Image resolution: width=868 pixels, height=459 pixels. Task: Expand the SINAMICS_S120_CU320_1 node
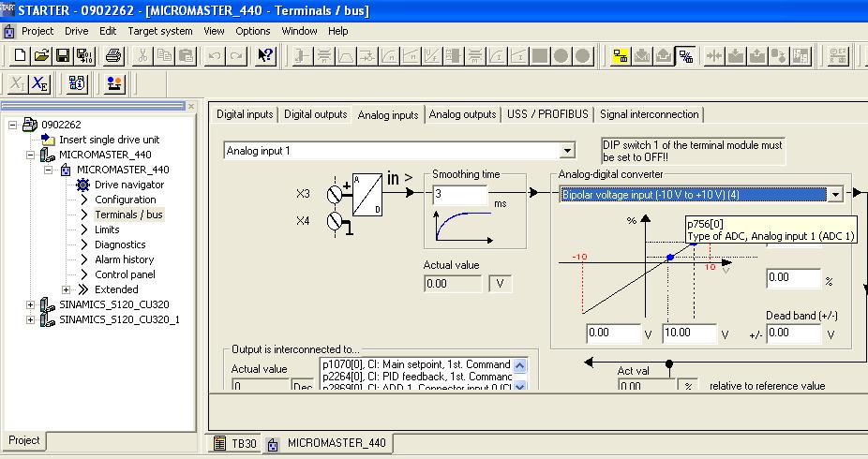(x=30, y=319)
